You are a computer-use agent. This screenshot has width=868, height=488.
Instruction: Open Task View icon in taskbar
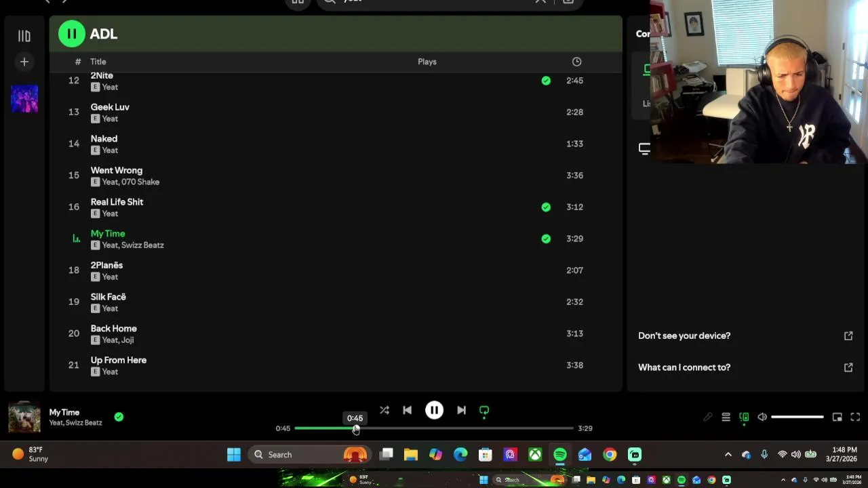coord(387,455)
